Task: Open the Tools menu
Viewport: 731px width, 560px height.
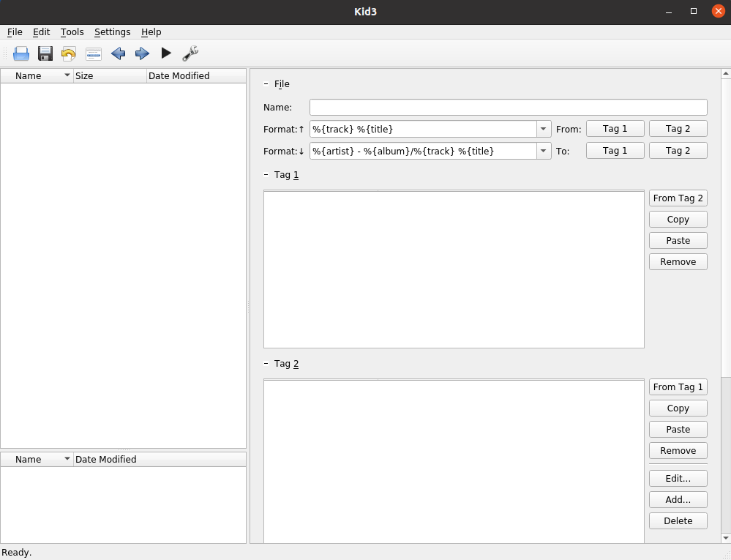Action: [x=71, y=31]
